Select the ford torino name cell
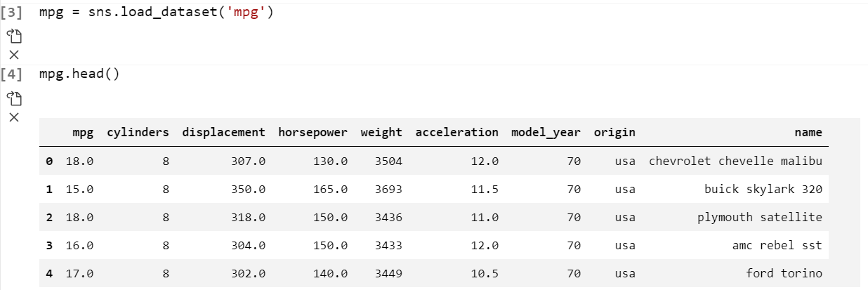Image resolution: width=868 pixels, height=290 pixels. coord(784,273)
